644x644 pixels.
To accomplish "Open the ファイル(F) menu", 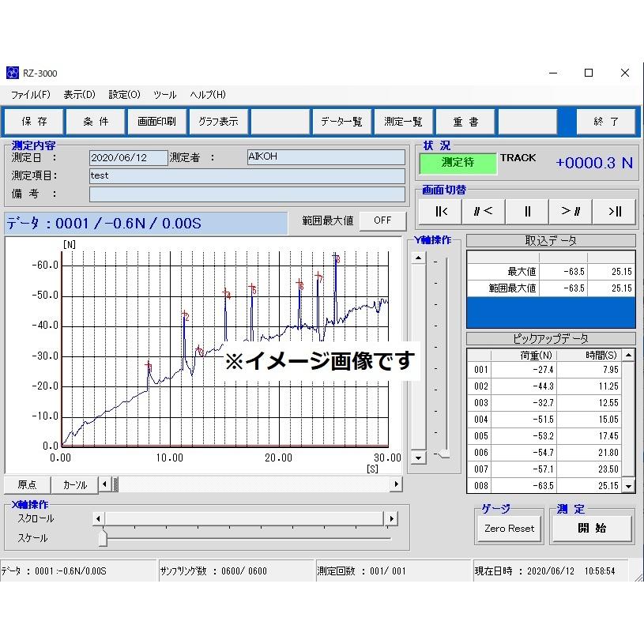I will pos(30,94).
